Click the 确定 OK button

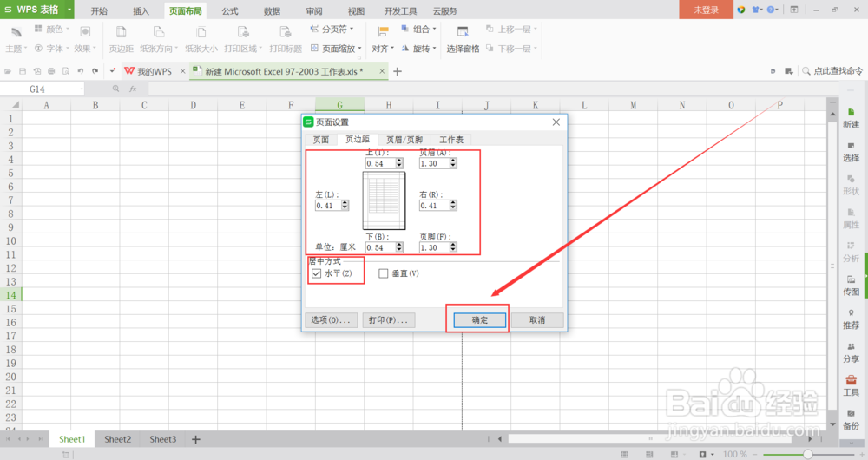480,320
